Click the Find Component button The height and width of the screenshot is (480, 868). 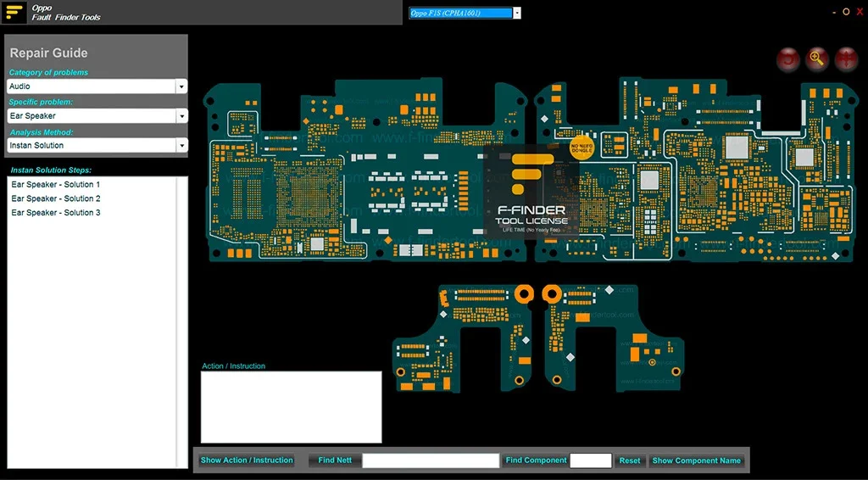[x=536, y=460]
